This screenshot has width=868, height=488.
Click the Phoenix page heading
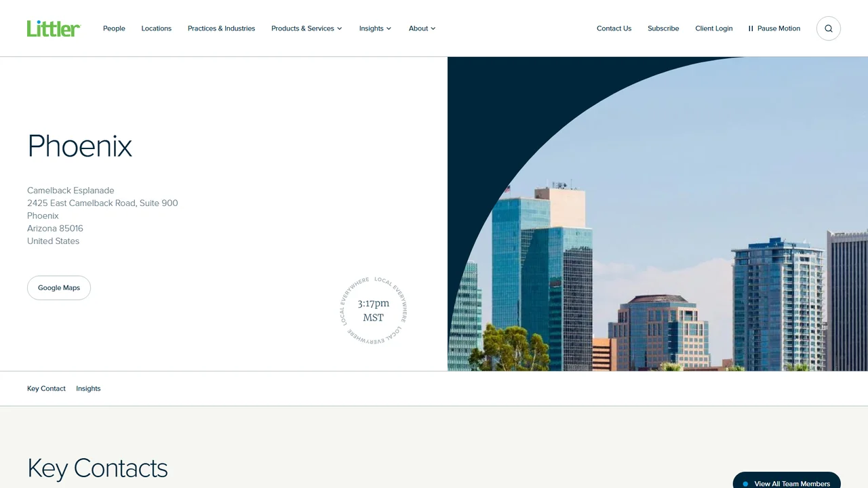pos(80,146)
